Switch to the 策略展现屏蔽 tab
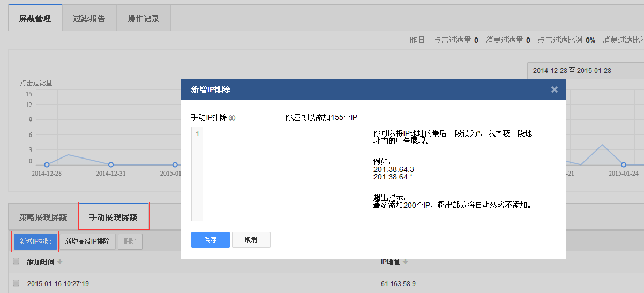Screen dimensions: 644x293 coord(43,217)
